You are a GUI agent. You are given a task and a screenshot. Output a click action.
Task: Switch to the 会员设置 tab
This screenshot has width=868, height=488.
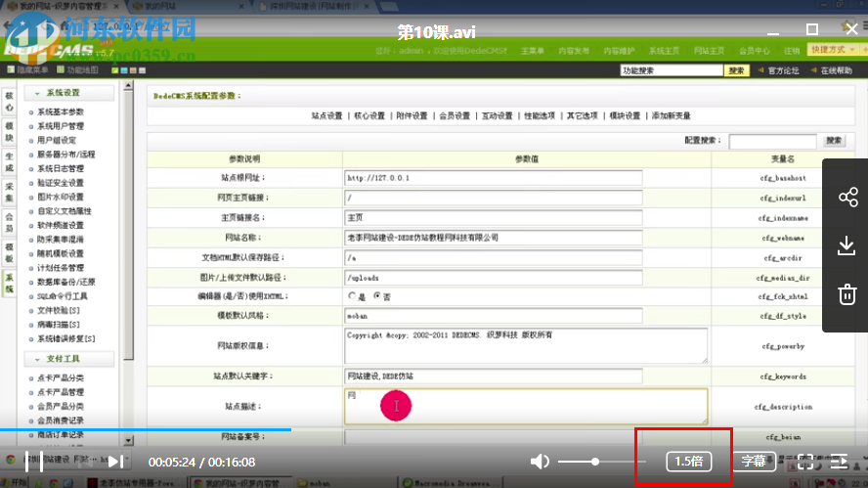point(455,115)
